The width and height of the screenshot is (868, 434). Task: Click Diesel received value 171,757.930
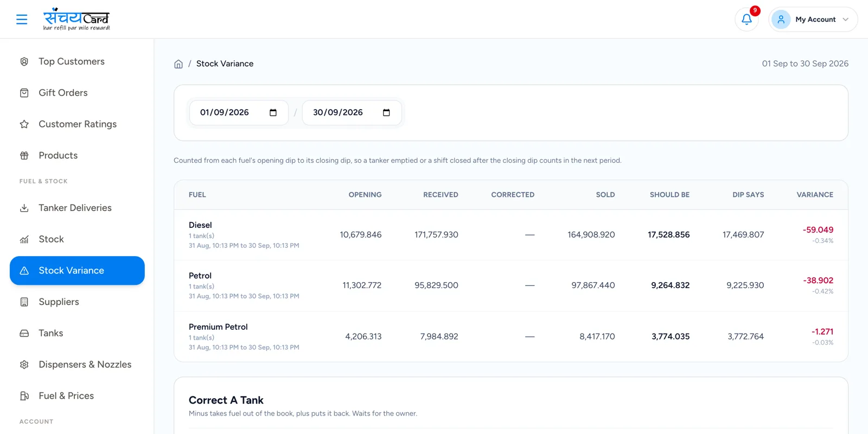point(436,235)
